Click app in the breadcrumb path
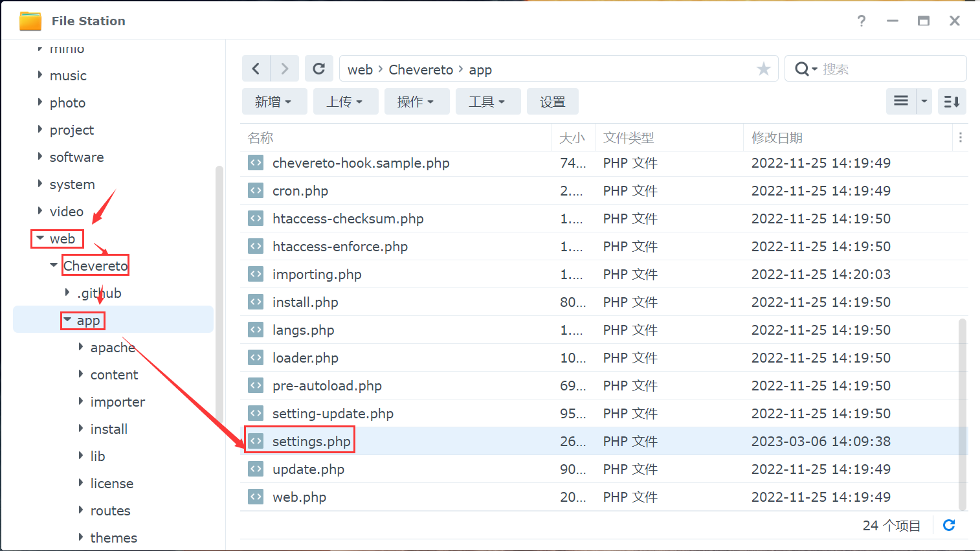980x551 pixels. pyautogui.click(x=480, y=69)
